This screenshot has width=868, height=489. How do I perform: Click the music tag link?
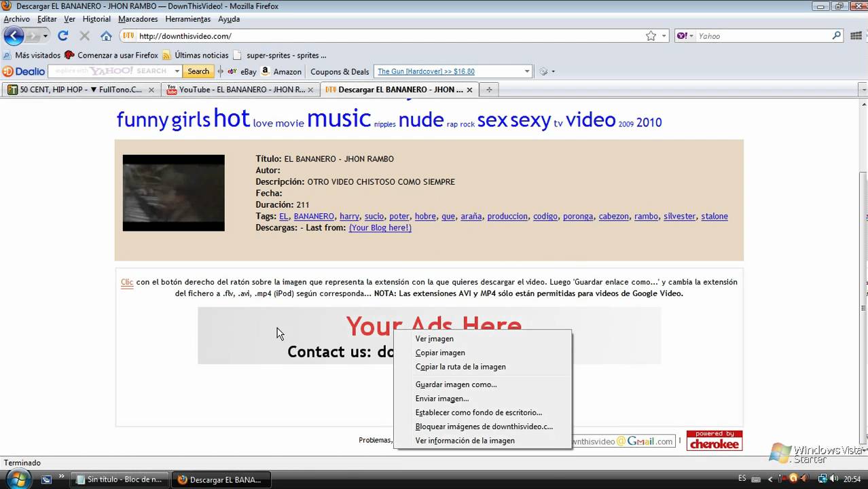(339, 119)
